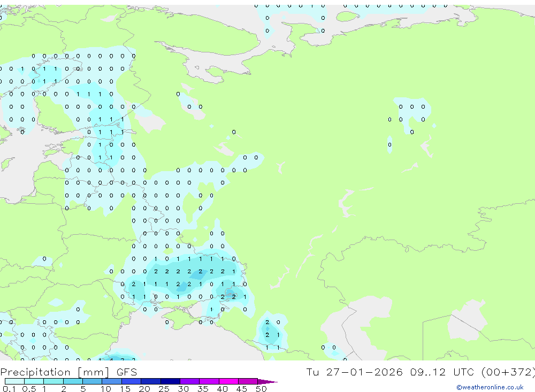Click the 0.1–0.5 mm palest legend swatch

[x=14, y=381]
